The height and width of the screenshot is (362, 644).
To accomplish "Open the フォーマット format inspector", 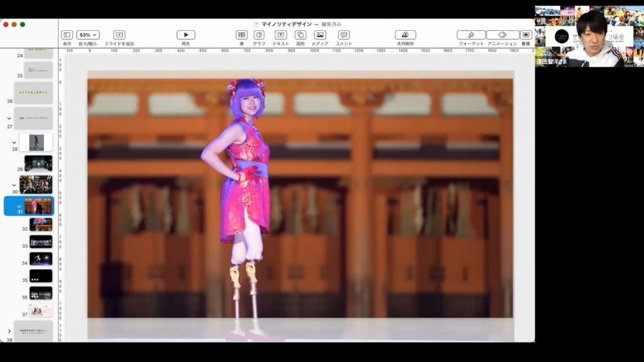I will click(x=471, y=35).
